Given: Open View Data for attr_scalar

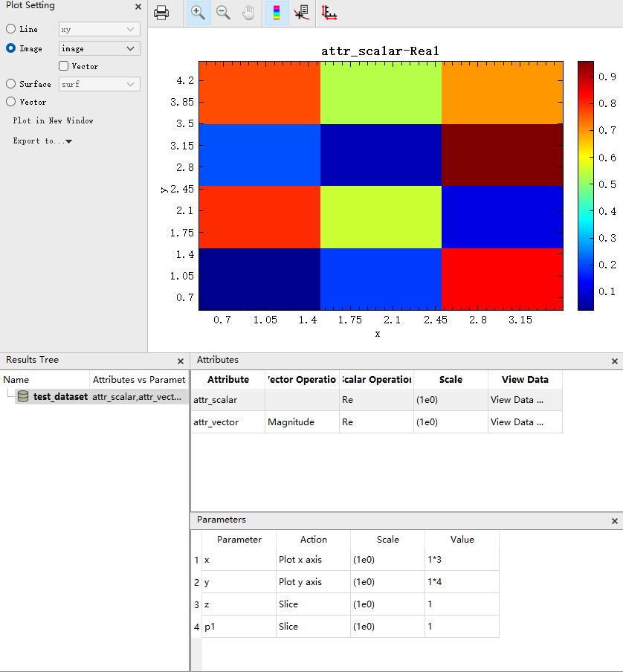Looking at the screenshot, I should 525,400.
